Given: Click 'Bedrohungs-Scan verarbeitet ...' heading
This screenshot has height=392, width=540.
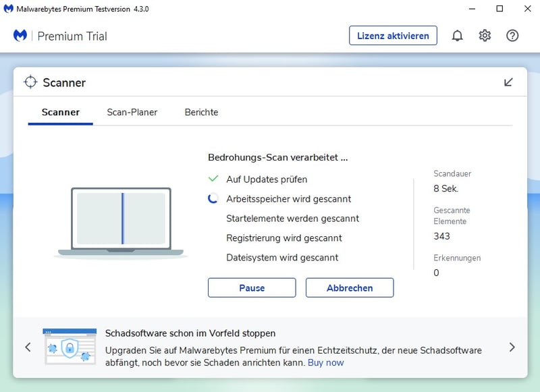Looking at the screenshot, I should pos(277,158).
